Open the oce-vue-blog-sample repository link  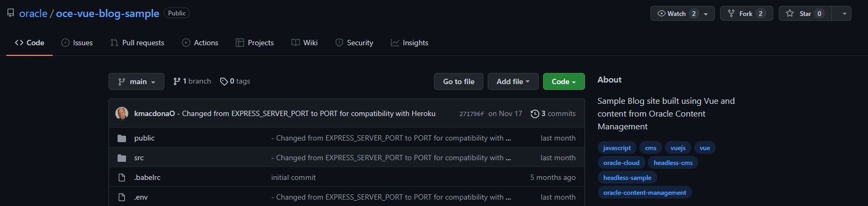[107, 13]
